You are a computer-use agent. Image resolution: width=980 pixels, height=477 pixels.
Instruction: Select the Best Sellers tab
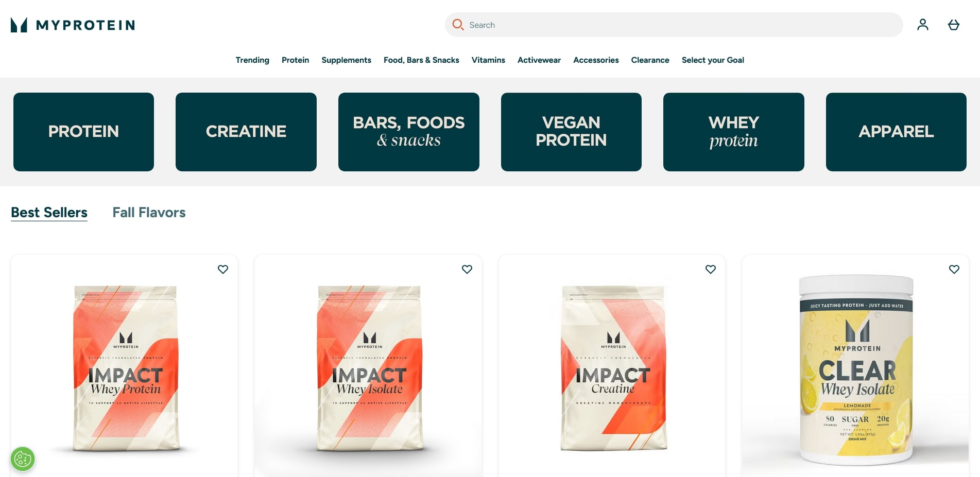(x=49, y=213)
